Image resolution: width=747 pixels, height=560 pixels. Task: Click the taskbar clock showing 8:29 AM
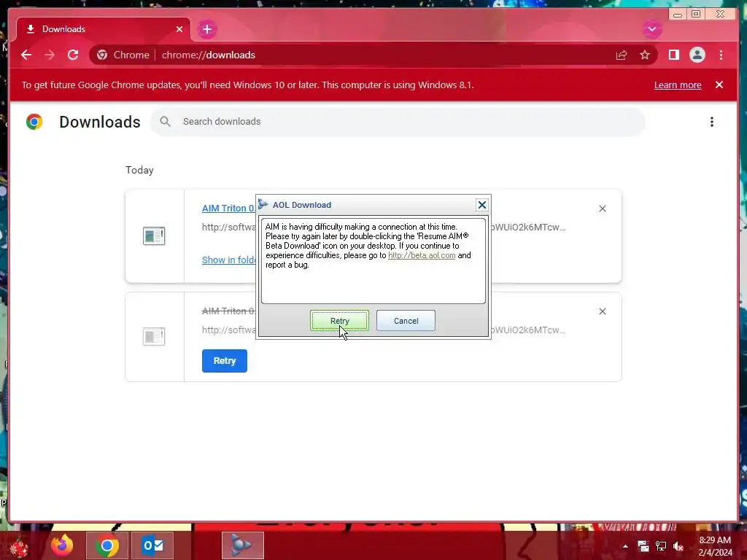point(715,546)
